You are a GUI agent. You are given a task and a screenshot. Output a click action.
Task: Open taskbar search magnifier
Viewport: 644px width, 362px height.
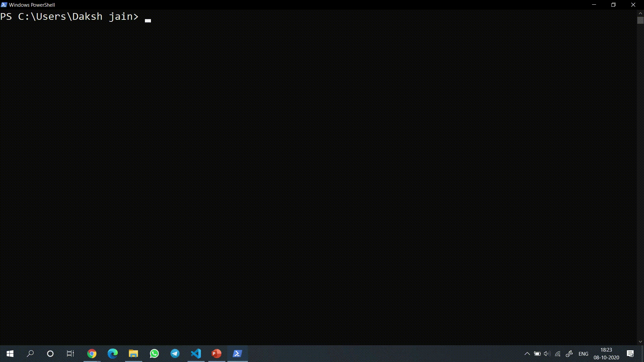click(30, 354)
